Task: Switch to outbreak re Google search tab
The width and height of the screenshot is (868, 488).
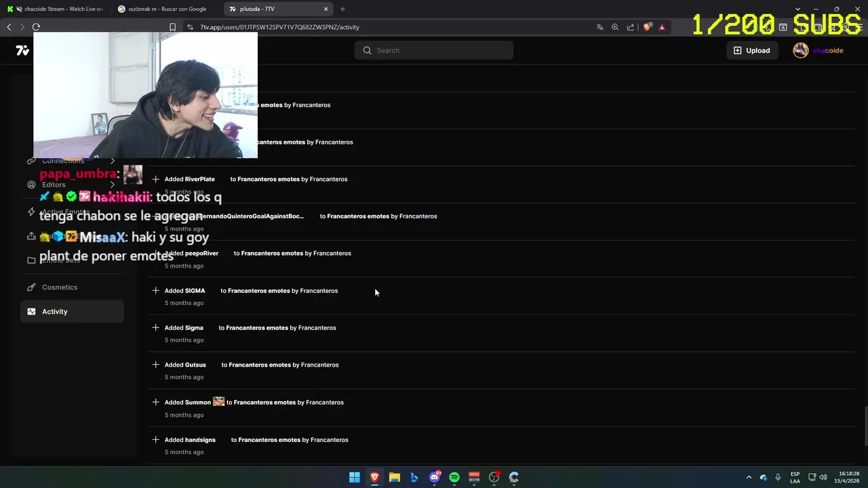Action: click(166, 9)
